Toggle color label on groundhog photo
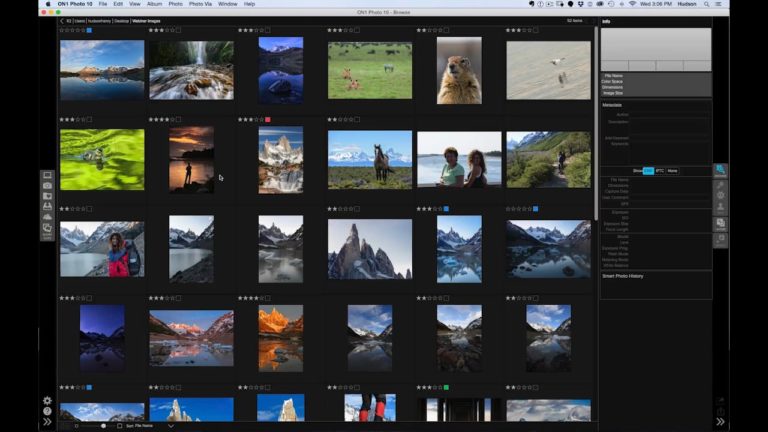 pos(446,30)
